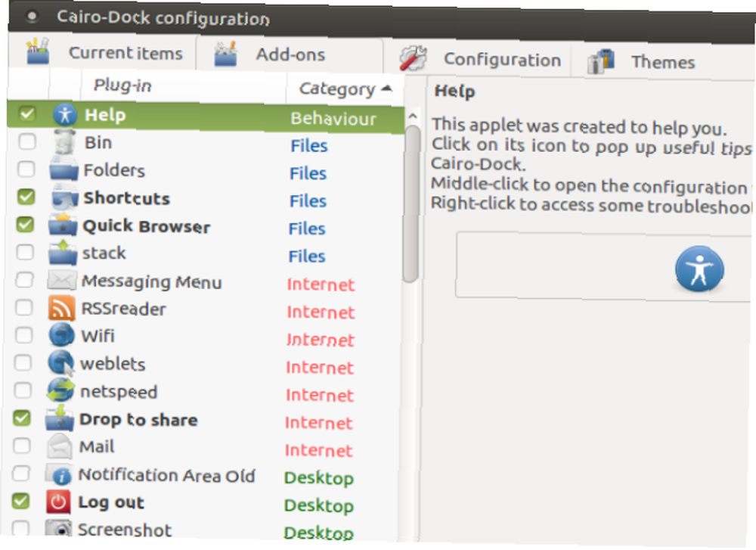Click the Notification Area Old info icon
The image size is (756, 550).
click(59, 474)
